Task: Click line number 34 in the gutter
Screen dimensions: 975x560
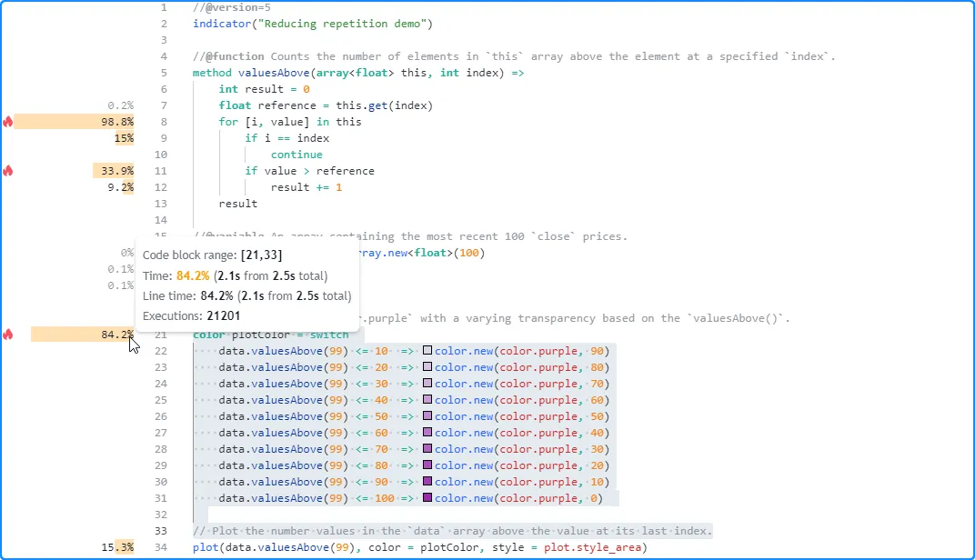Action: 161,547
